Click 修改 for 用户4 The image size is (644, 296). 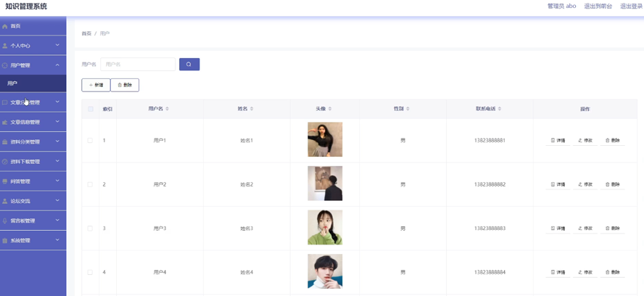pos(585,272)
